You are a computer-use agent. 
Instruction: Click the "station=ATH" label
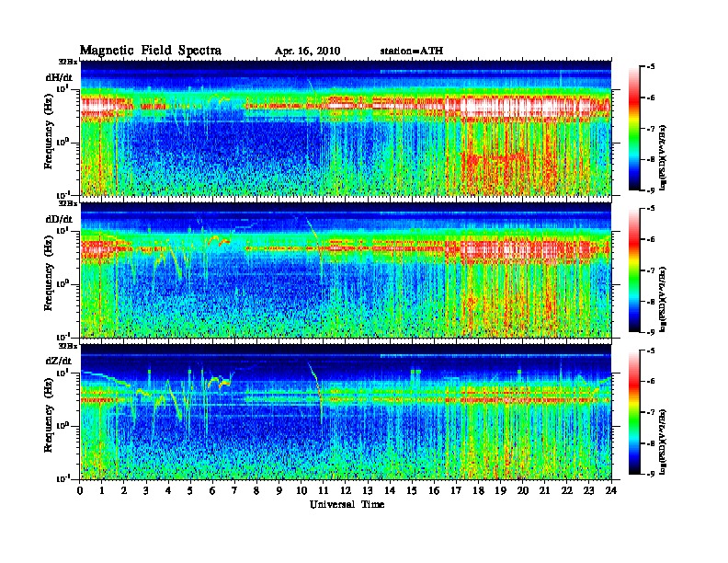coord(412,51)
